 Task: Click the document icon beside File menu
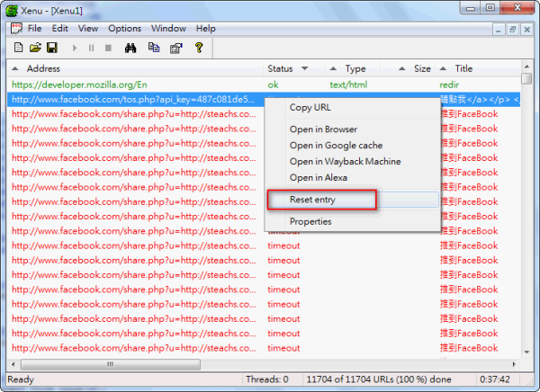coord(16,28)
